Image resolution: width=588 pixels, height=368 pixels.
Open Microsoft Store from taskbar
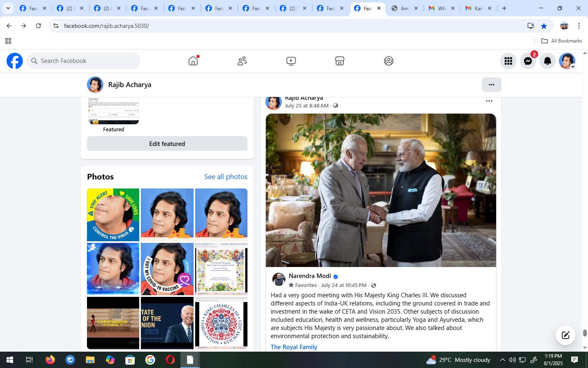[130, 360]
